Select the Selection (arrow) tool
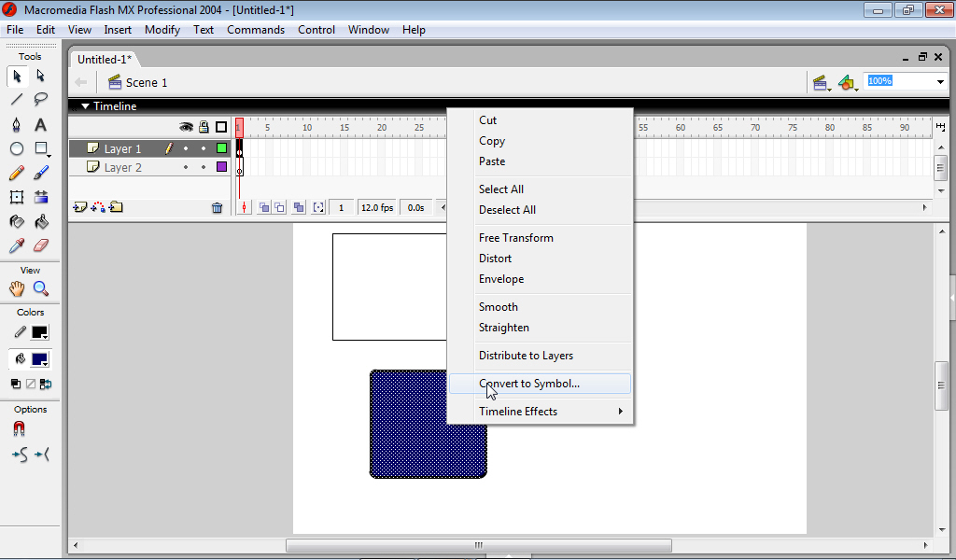Screen dimensions: 956x560 (x=17, y=76)
